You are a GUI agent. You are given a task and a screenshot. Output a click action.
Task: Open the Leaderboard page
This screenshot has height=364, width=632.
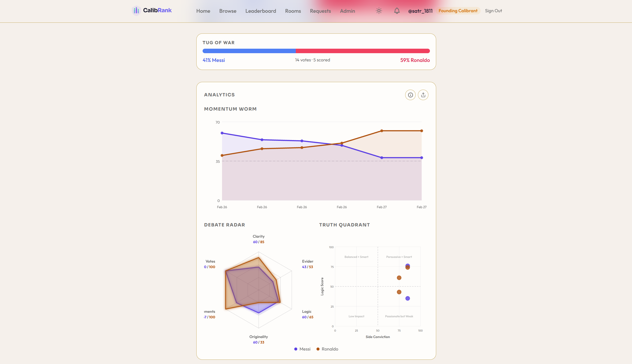(261, 11)
